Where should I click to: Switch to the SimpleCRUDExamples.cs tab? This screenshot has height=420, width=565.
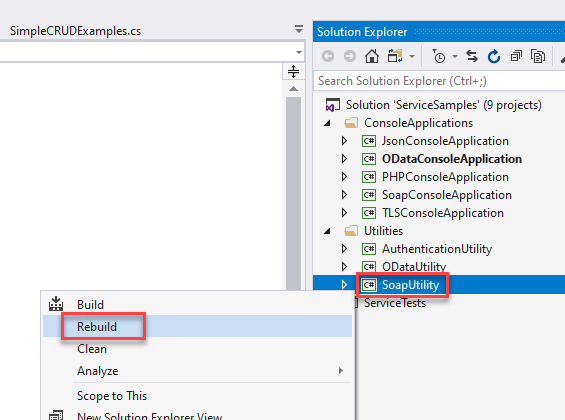(75, 31)
